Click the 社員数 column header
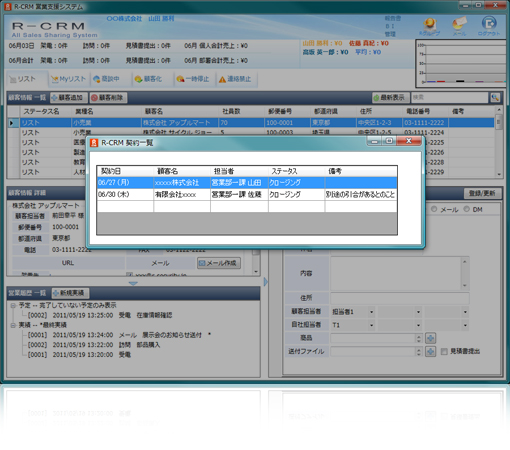 coord(242,111)
